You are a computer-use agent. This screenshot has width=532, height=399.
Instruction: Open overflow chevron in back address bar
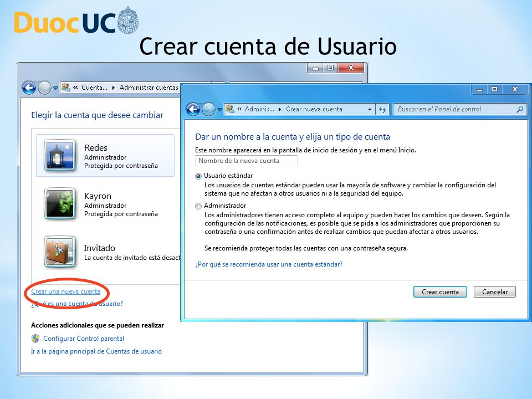(x=76, y=88)
